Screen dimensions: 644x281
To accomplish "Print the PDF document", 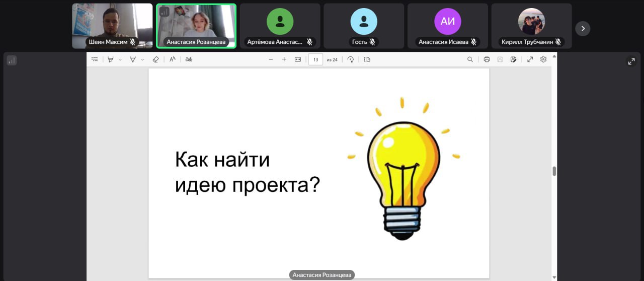I will point(487,59).
